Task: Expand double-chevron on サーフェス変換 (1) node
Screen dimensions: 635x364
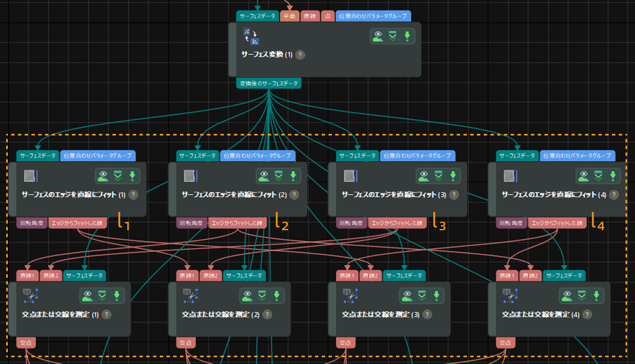Action: 393,36
